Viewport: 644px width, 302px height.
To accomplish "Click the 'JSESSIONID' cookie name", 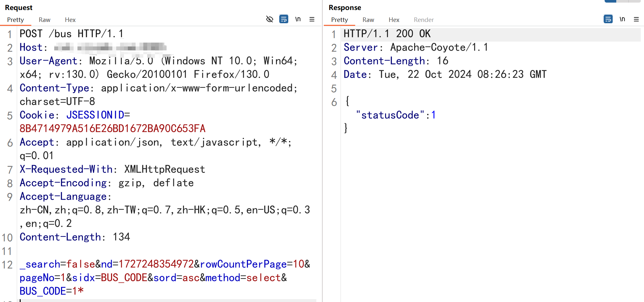I will pyautogui.click(x=95, y=115).
